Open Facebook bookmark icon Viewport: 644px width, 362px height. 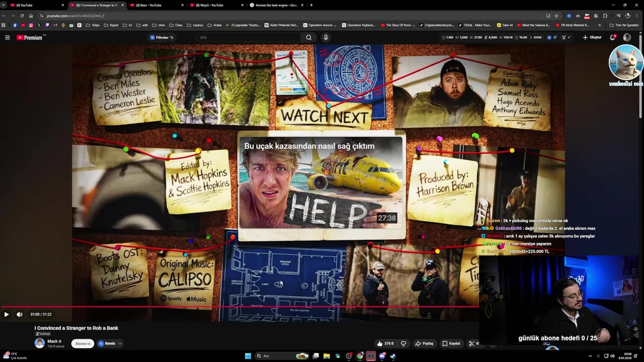15,25
